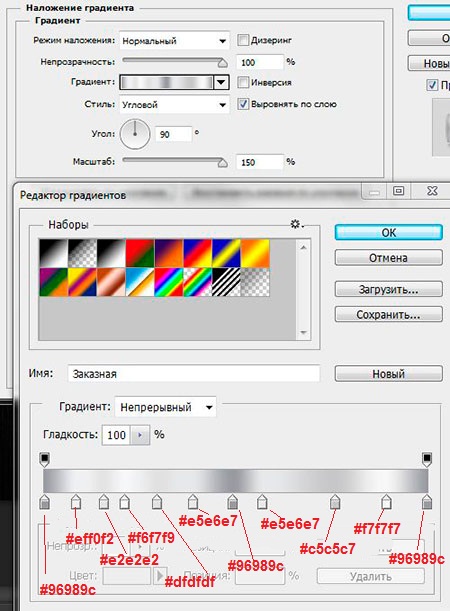
Task: Toggle the Дизеринг checkbox
Action: coord(243,40)
